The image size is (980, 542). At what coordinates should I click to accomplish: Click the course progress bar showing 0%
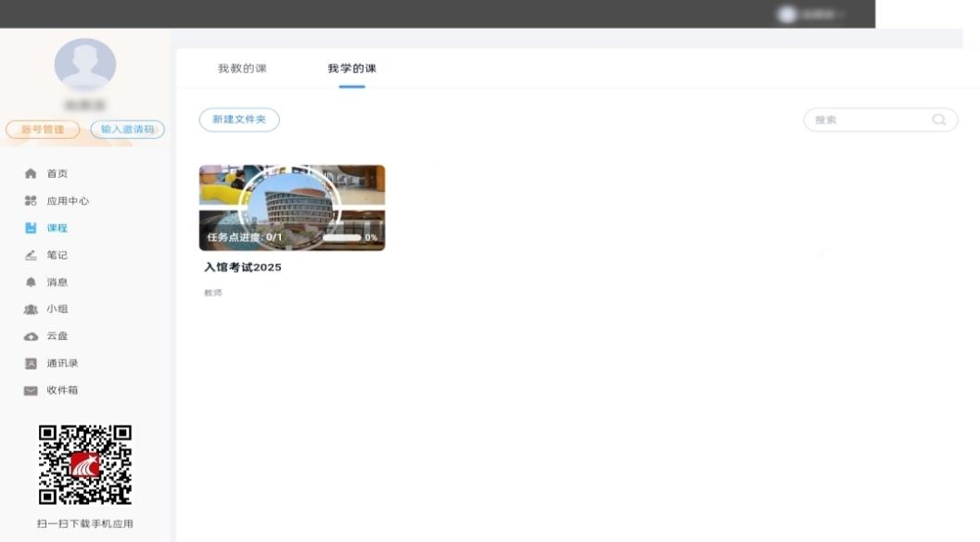coord(341,238)
